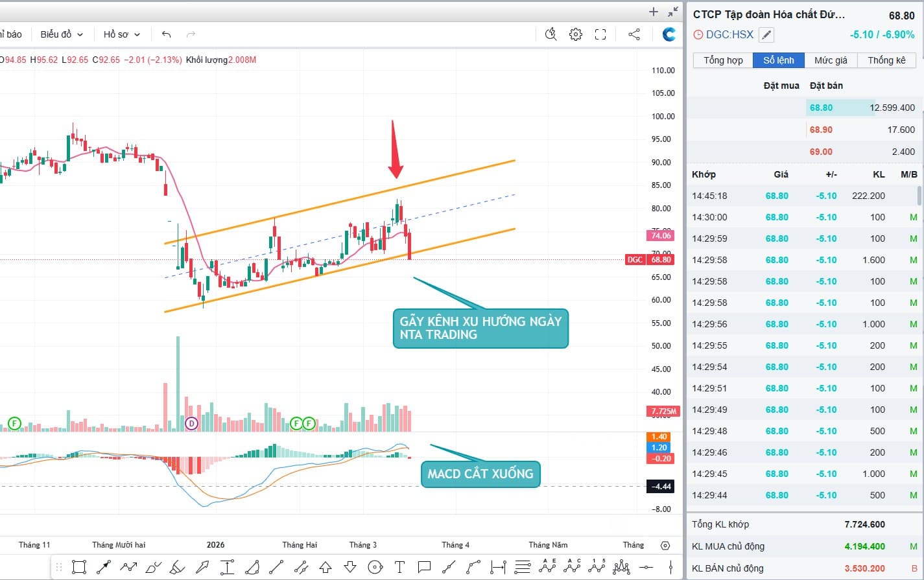Viewport: 924px width, 580px height.
Task: Click the D dividend marker on the chart
Action: pyautogui.click(x=191, y=424)
